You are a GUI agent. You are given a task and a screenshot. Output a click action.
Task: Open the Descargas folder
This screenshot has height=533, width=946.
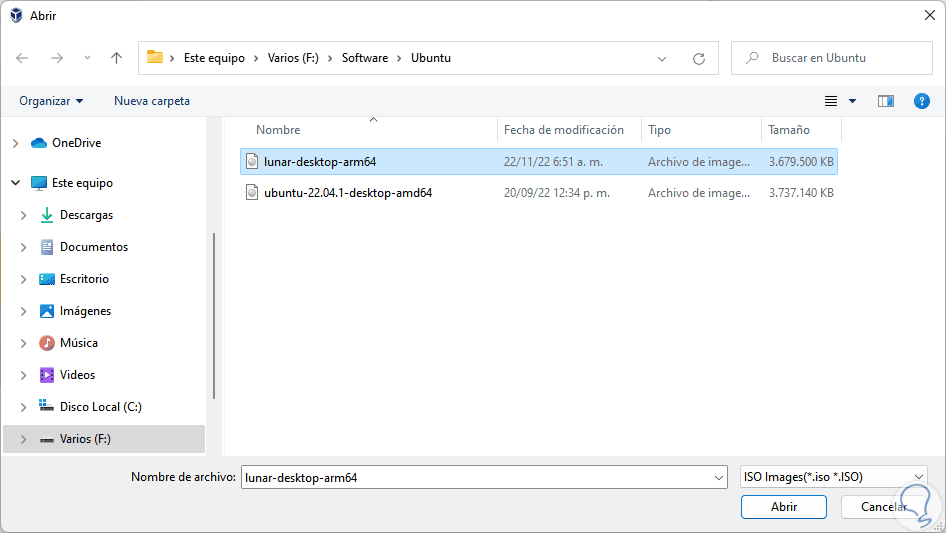pos(86,215)
